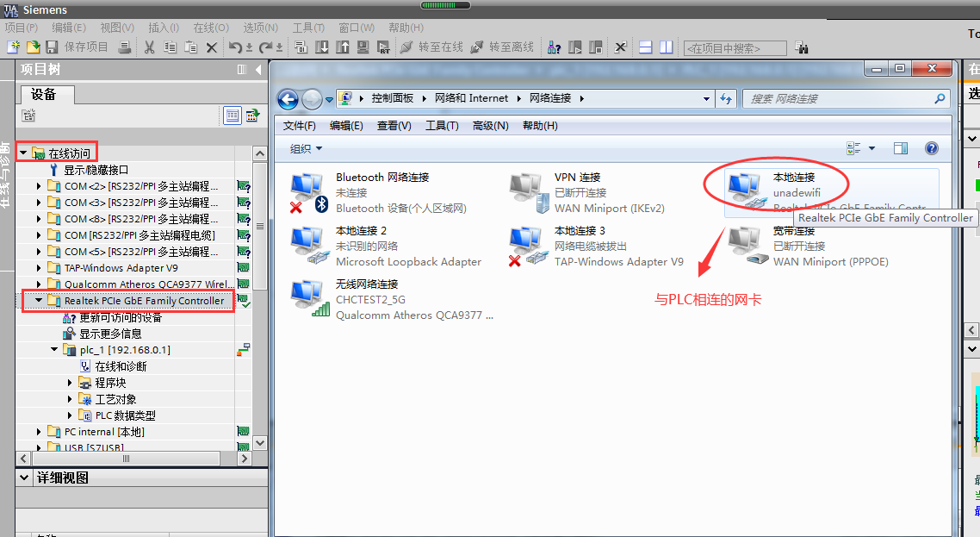Split the editor space vertically
Viewport: 980px width, 537px height.
[x=667, y=47]
